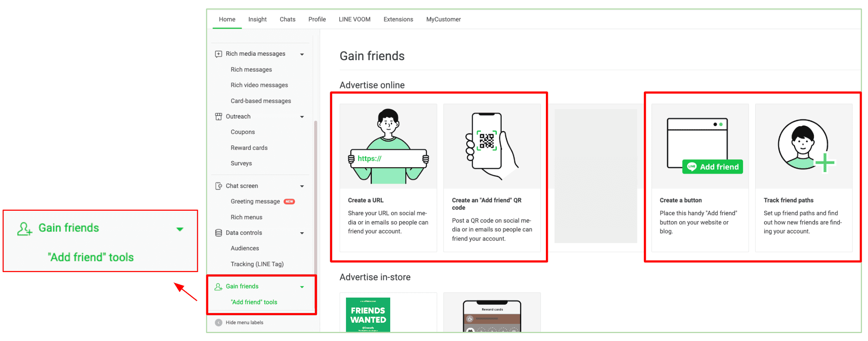Open Reward cards in the sidebar

(x=249, y=147)
